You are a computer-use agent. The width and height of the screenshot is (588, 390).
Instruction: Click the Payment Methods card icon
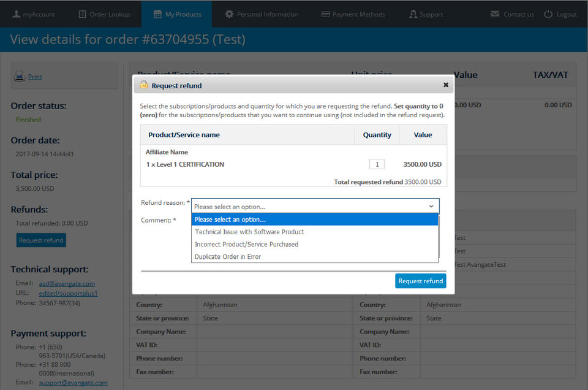point(325,14)
